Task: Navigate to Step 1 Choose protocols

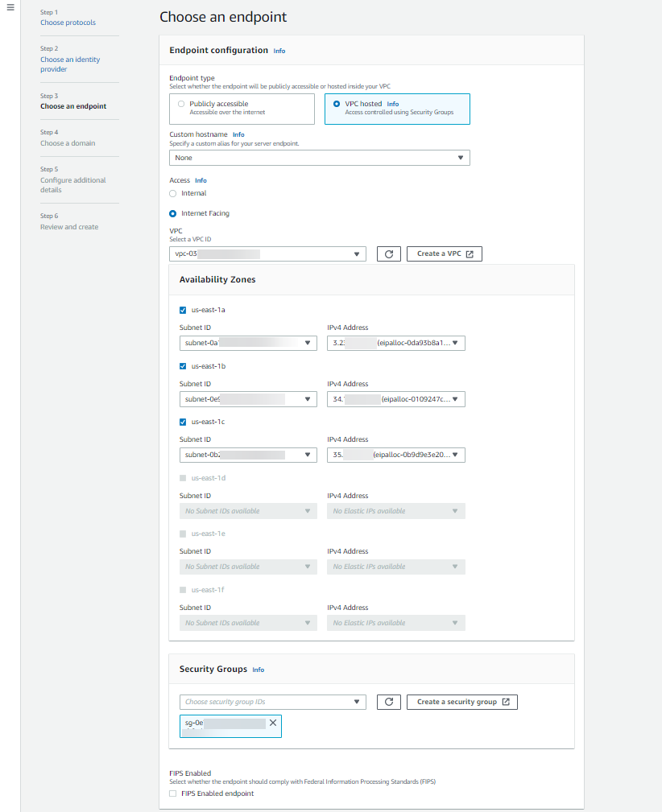Action: pos(67,22)
